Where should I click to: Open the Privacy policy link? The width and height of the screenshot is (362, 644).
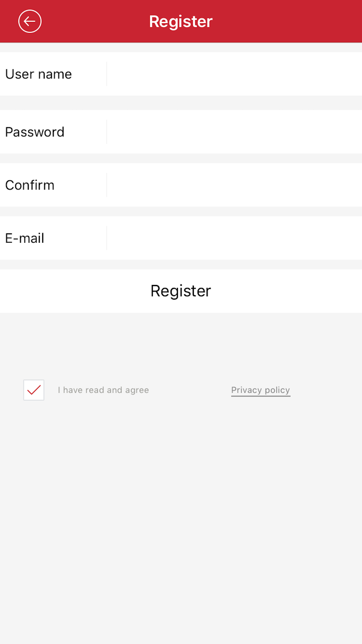point(260,390)
